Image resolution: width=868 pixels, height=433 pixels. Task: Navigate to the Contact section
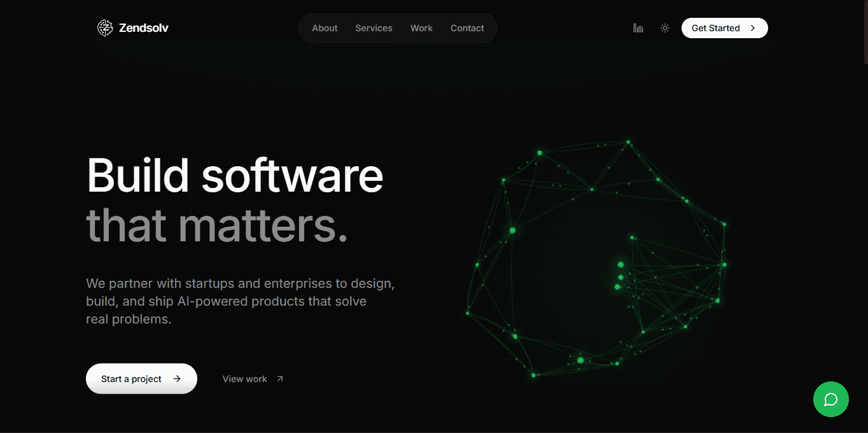[467, 28]
